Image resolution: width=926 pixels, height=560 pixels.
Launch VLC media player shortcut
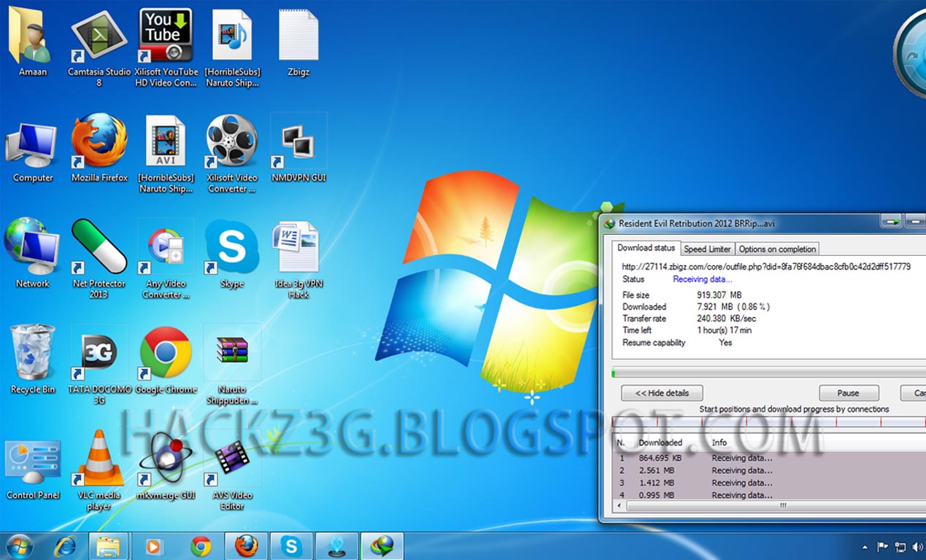[x=99, y=470]
